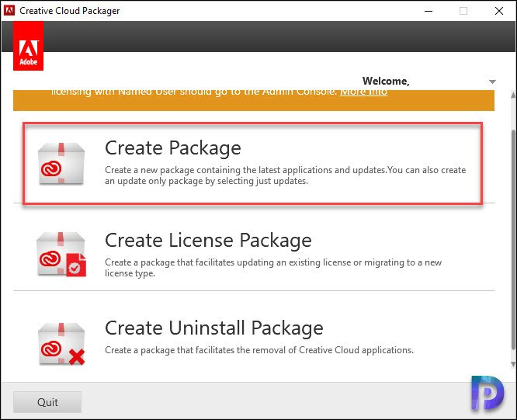The width and height of the screenshot is (517, 420).
Task: Click the scrollbar up arrow
Action: tap(513, 95)
